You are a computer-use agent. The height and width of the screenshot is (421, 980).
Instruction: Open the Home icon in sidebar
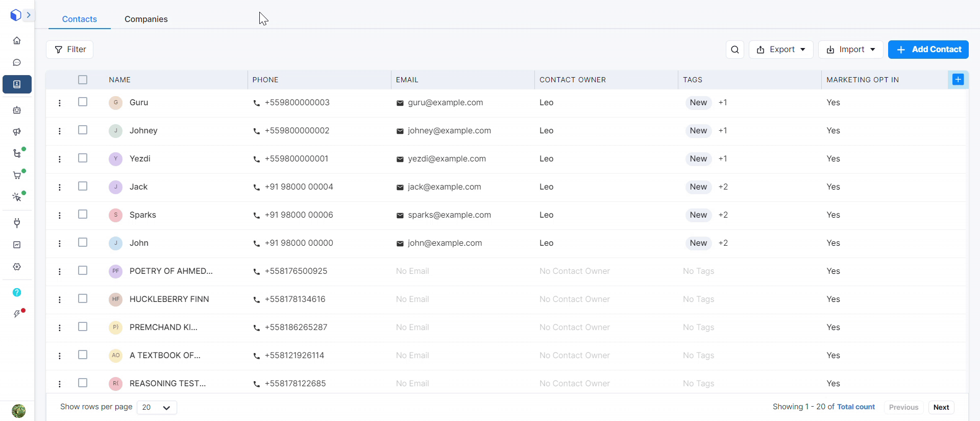17,40
